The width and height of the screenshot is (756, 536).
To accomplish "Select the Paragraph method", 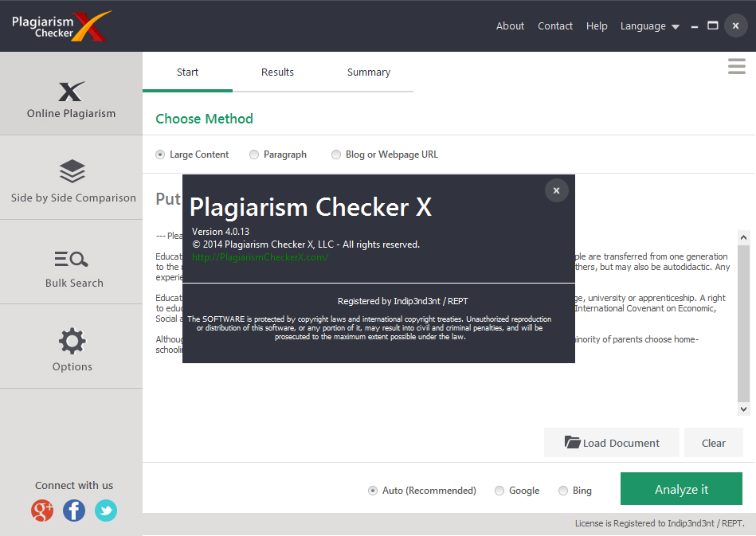I will (x=278, y=155).
